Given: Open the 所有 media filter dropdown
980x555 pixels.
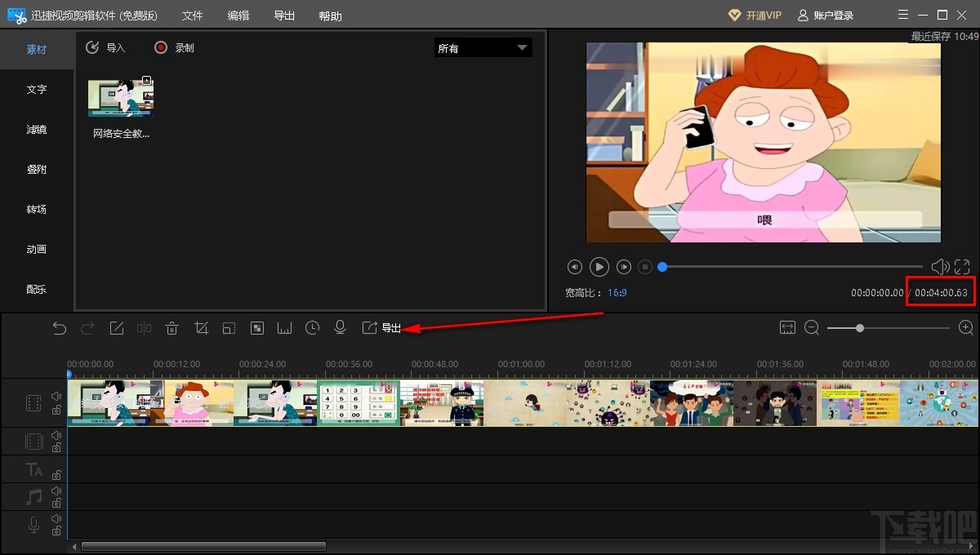Looking at the screenshot, I should pos(483,48).
